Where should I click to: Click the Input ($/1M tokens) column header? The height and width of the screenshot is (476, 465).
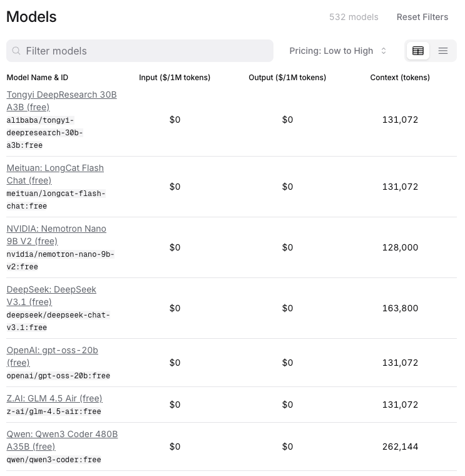175,78
